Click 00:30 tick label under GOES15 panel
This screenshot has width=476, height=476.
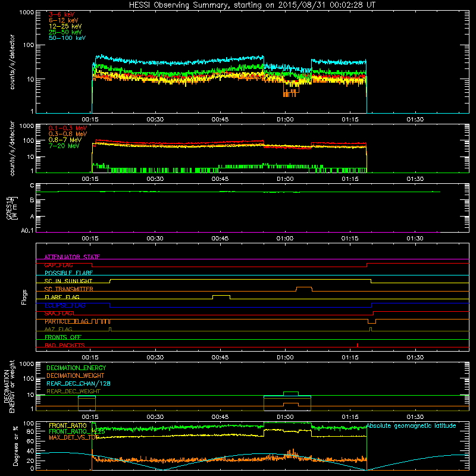(155, 239)
